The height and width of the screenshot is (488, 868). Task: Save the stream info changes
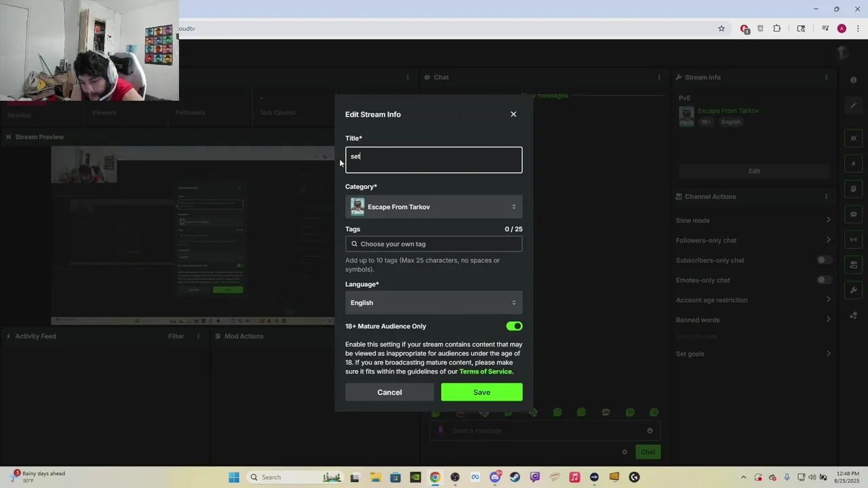coord(481,392)
